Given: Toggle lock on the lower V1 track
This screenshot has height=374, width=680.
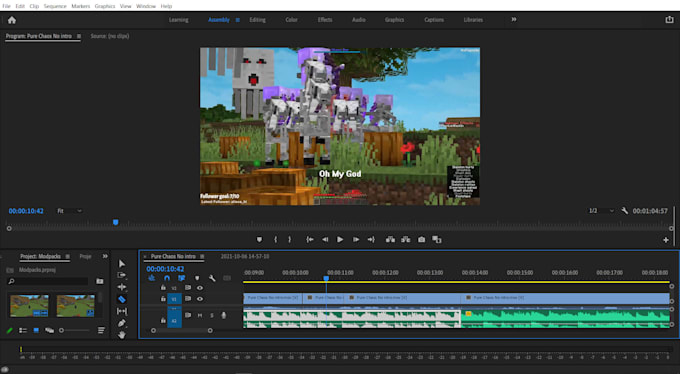Looking at the screenshot, I should 163,299.
